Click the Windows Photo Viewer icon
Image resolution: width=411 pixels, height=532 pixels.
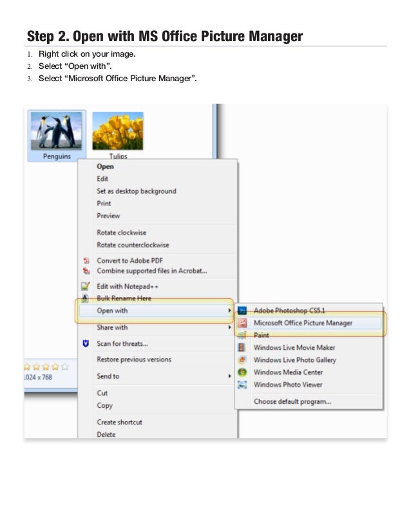(x=242, y=385)
